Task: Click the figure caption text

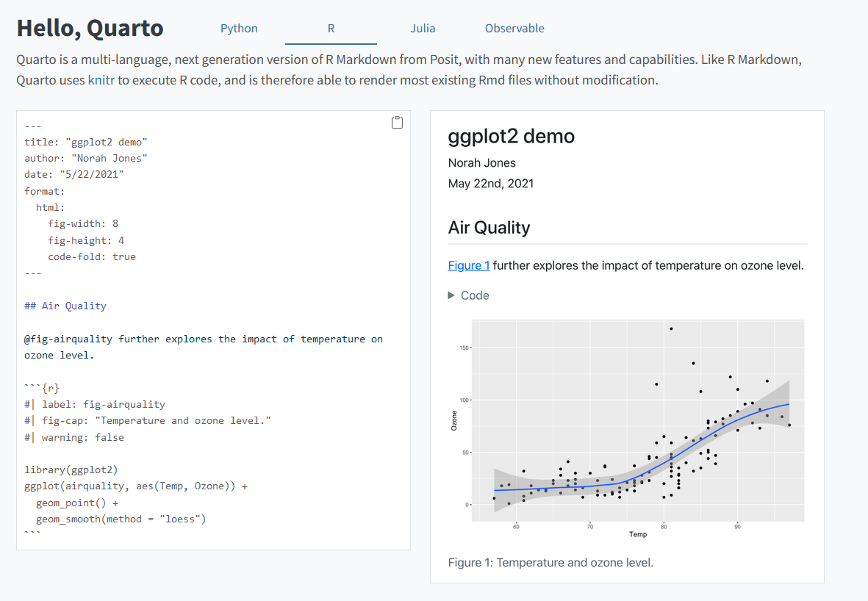Action: pyautogui.click(x=550, y=563)
